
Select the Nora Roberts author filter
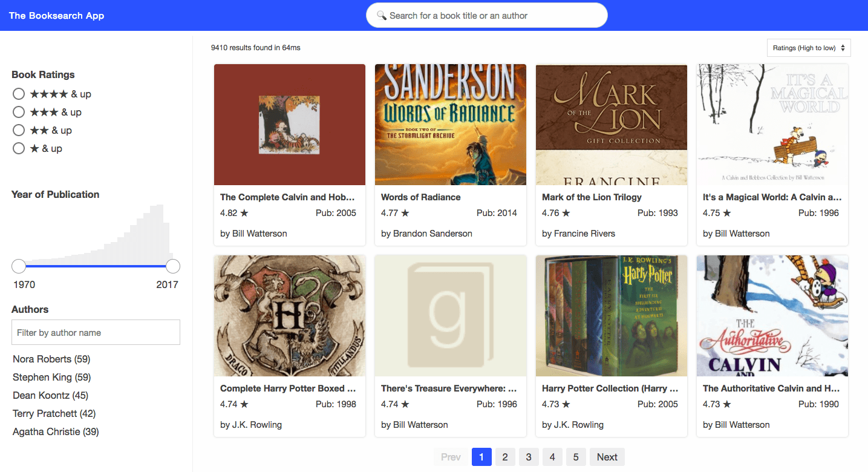pos(51,359)
